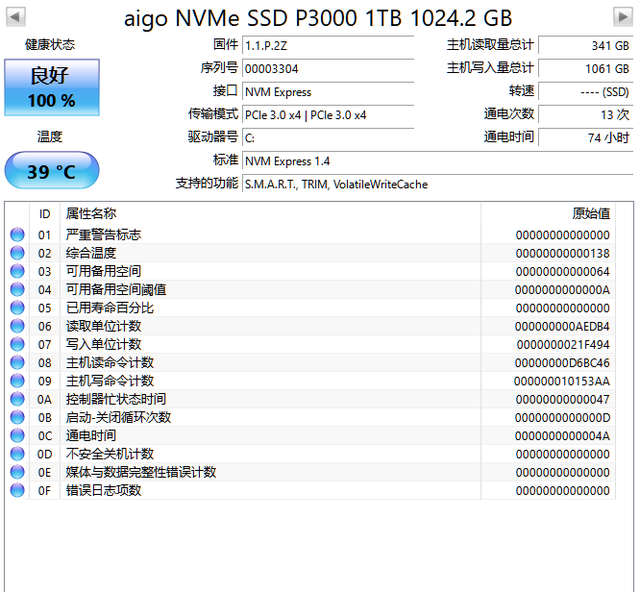Screen dimensions: 640x592
Task: Click the 原始值 column header
Action: click(x=590, y=213)
